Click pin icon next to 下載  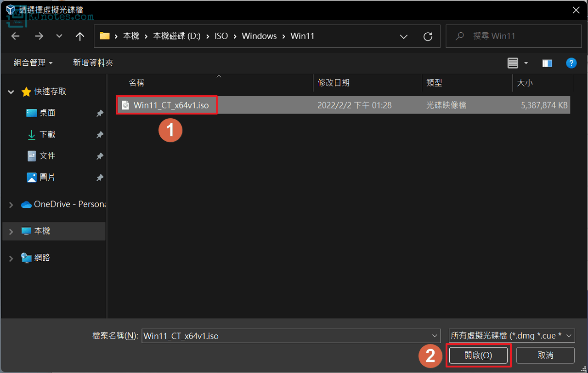click(x=100, y=135)
